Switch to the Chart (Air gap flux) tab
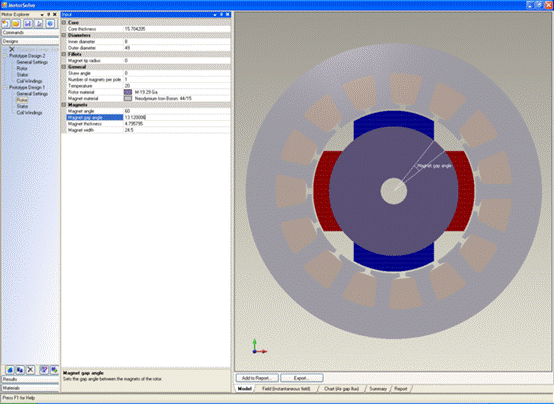This screenshot has height=404, width=554. click(341, 388)
